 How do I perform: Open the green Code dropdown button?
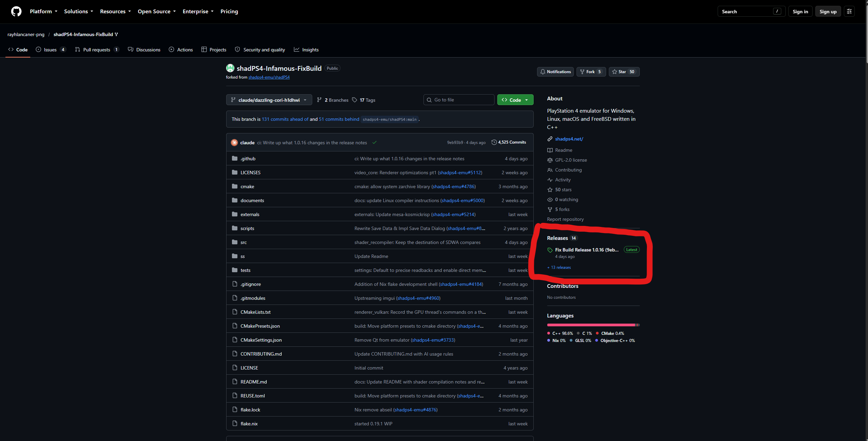(515, 100)
